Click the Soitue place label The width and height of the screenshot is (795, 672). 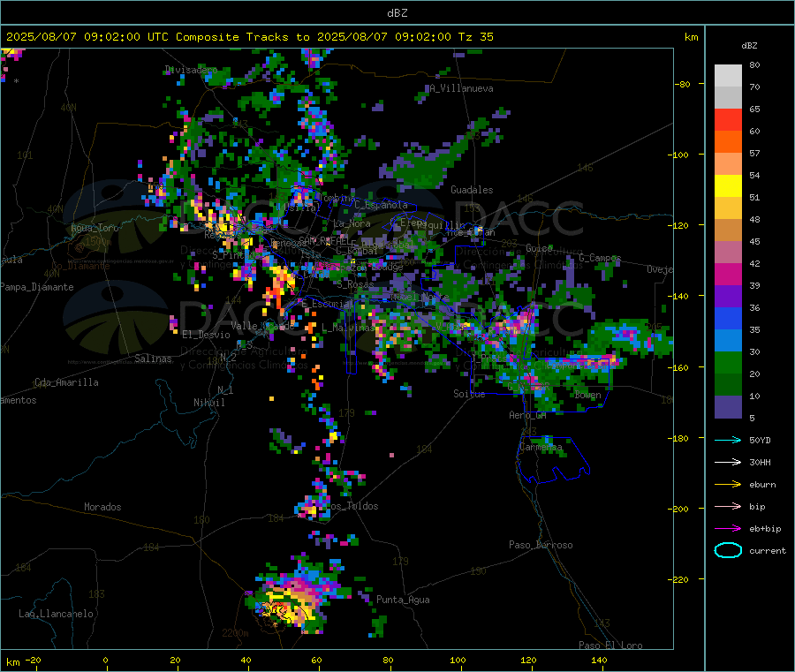point(469,394)
